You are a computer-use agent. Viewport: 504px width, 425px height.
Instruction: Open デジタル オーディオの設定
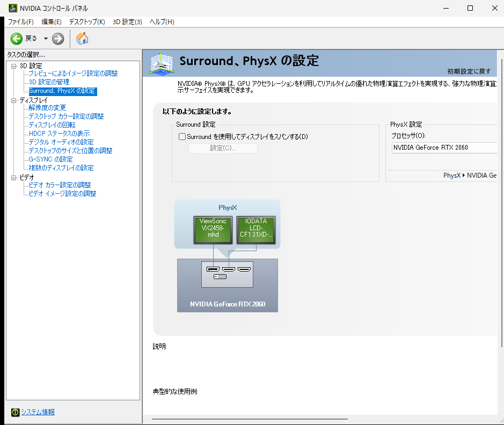[x=61, y=142]
